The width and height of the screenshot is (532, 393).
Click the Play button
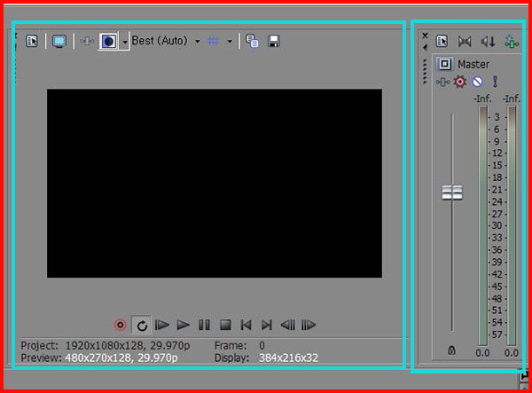(184, 325)
